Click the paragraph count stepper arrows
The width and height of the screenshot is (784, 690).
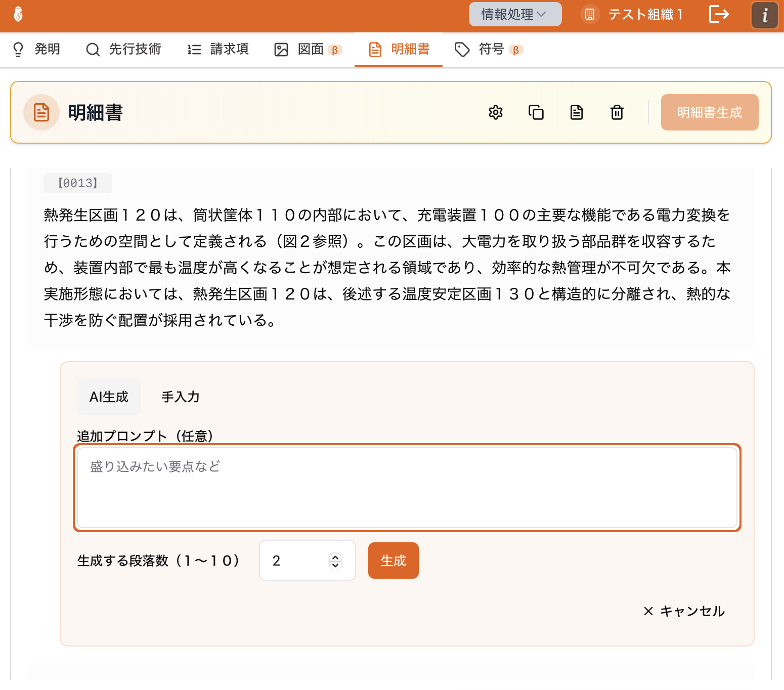click(335, 560)
